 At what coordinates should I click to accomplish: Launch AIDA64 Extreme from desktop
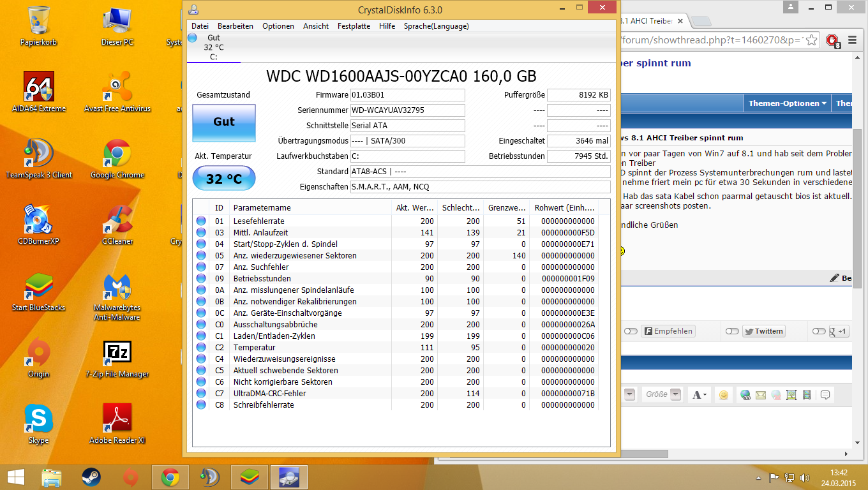39,91
